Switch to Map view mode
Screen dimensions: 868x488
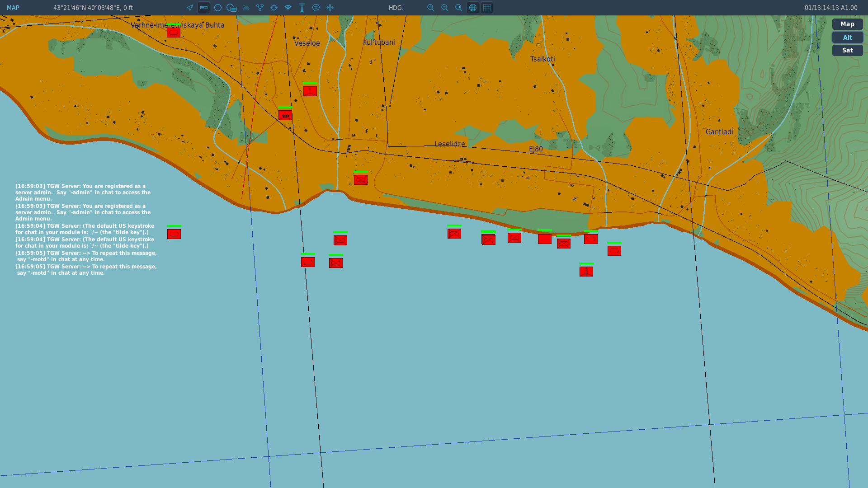847,24
